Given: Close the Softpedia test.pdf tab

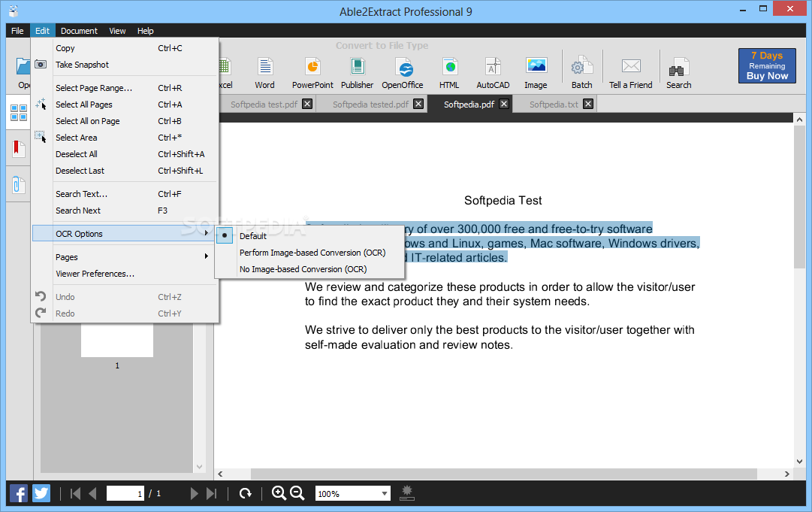Looking at the screenshot, I should tap(307, 105).
